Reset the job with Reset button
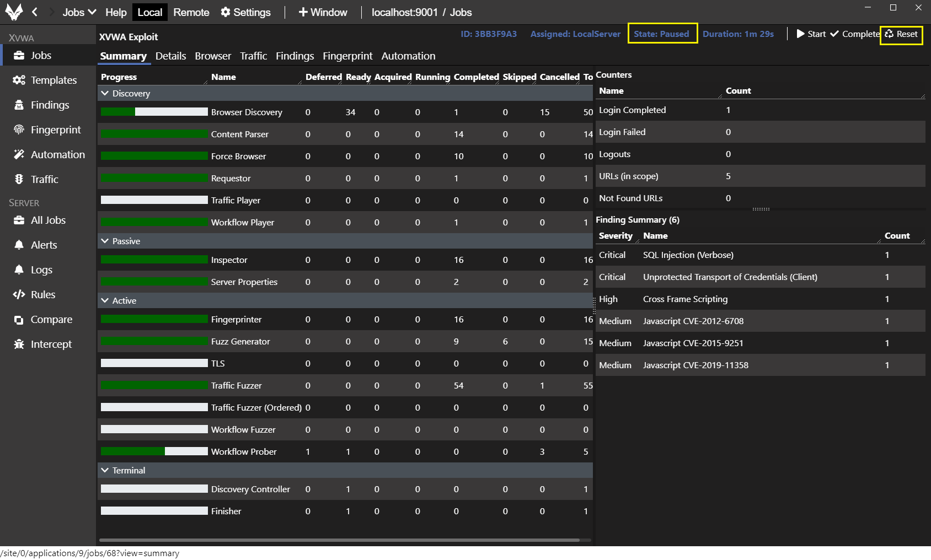This screenshot has width=931, height=560. click(901, 34)
